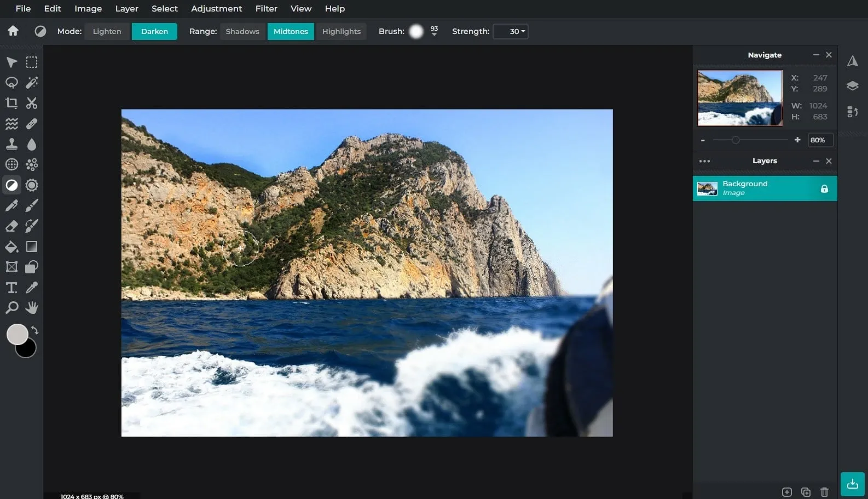Viewport: 868px width, 499px height.
Task: Add a new layer
Action: [787, 492]
